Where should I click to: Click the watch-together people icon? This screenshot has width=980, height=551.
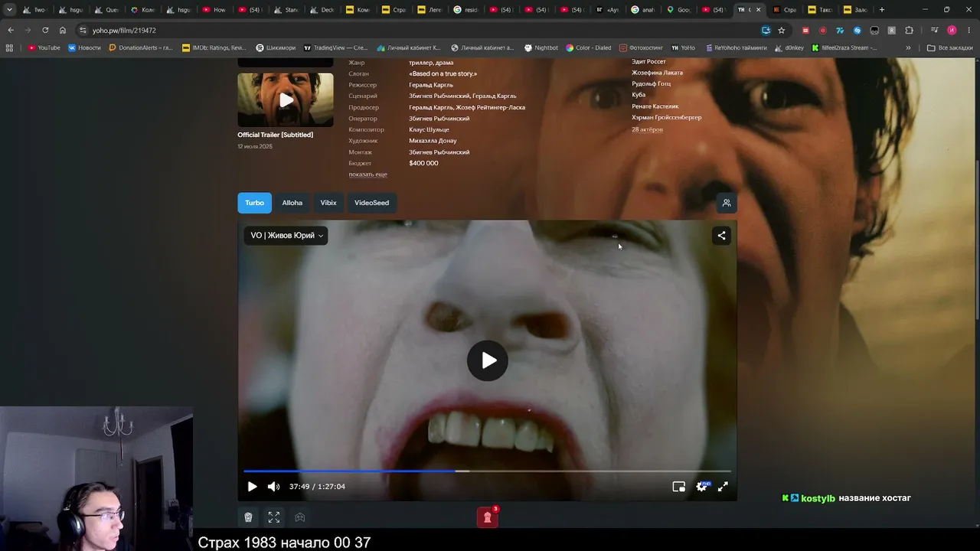point(727,203)
